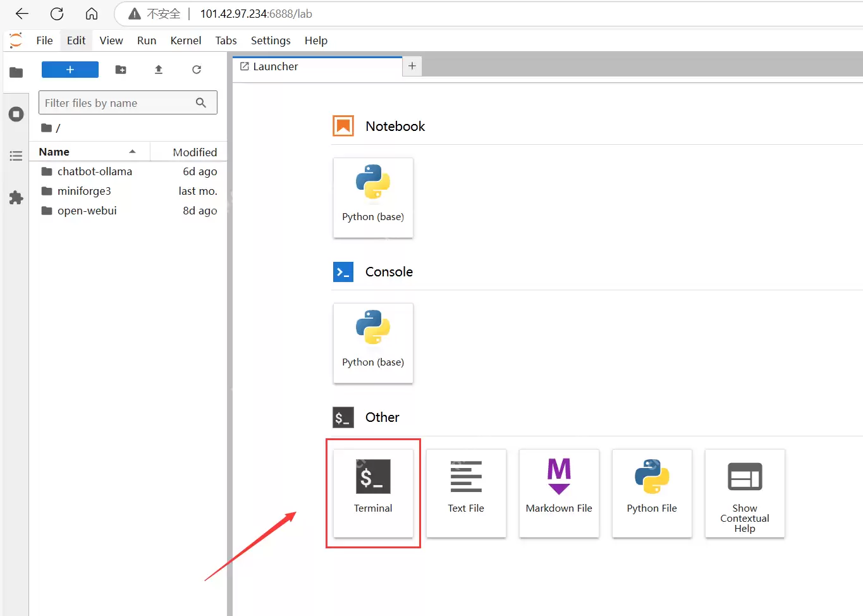The height and width of the screenshot is (616, 863).
Task: Click the New Folder icon
Action: [x=121, y=70]
